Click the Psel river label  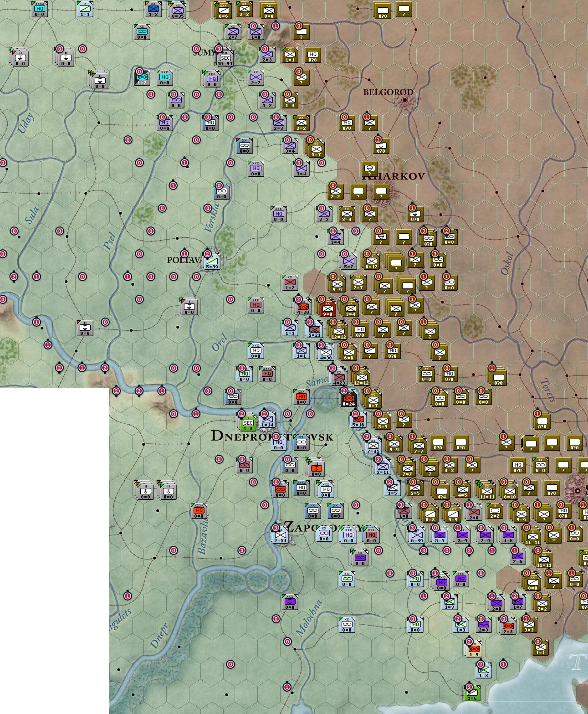point(109,241)
